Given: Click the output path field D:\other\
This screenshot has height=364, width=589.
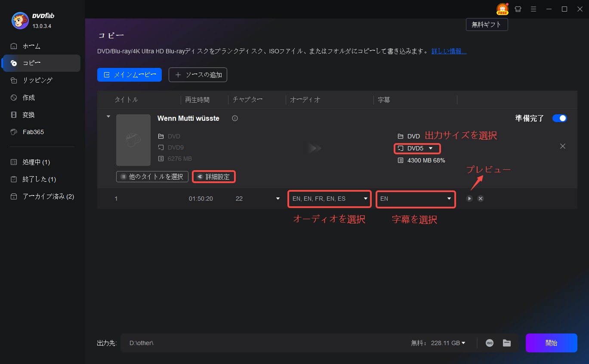Looking at the screenshot, I should coord(262,343).
